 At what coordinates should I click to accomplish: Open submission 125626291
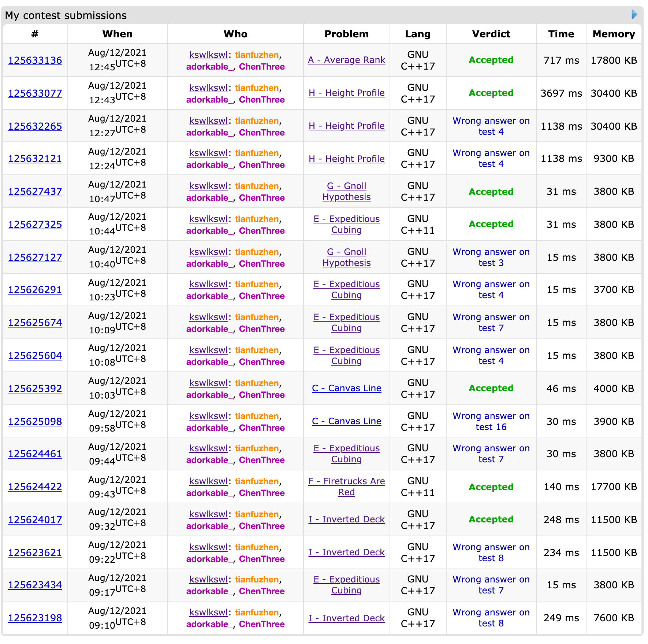(x=35, y=290)
